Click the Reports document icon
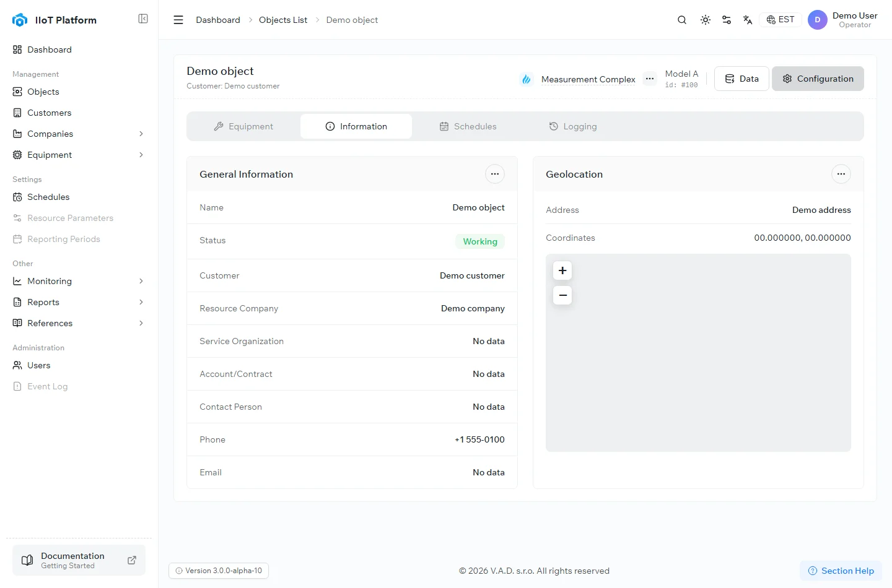 point(17,302)
